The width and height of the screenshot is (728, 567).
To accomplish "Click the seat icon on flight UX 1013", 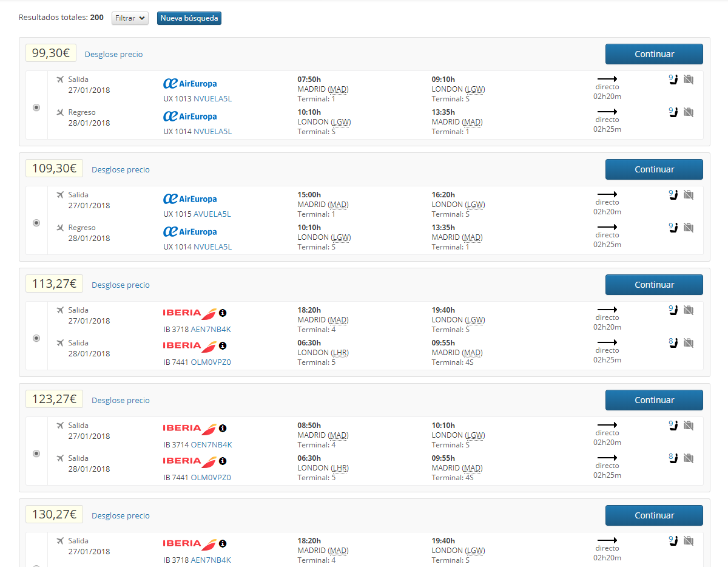I will [673, 79].
